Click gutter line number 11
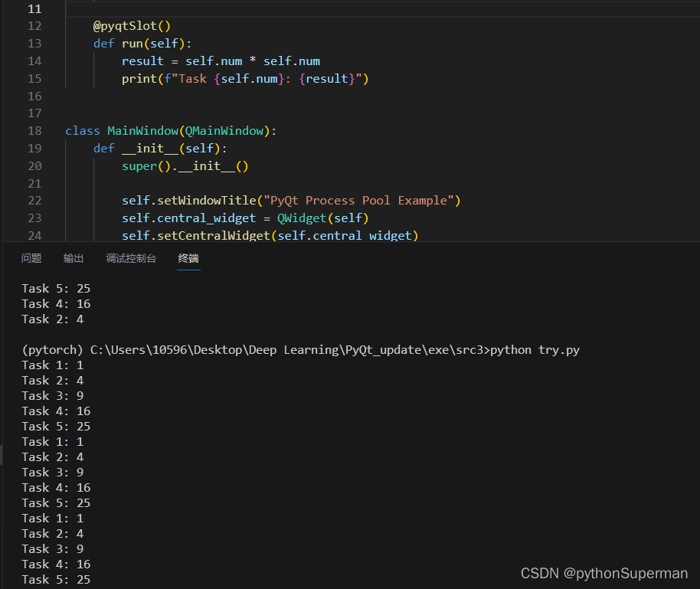Image resolution: width=700 pixels, height=589 pixels. point(34,9)
